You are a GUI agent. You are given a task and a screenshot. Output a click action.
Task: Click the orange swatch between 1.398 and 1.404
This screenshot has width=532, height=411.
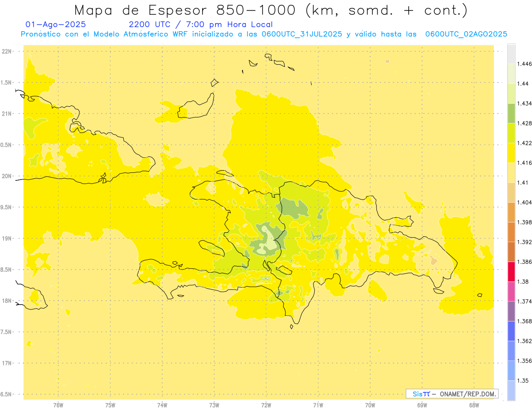click(511, 212)
